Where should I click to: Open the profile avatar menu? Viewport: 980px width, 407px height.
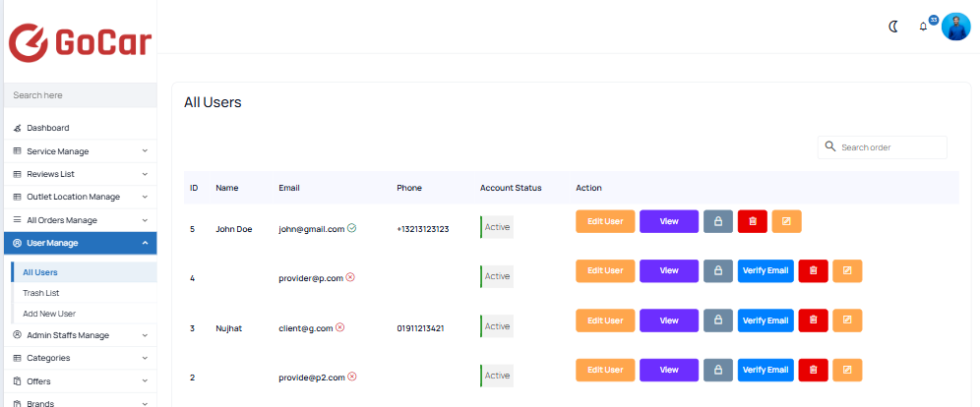click(x=955, y=27)
